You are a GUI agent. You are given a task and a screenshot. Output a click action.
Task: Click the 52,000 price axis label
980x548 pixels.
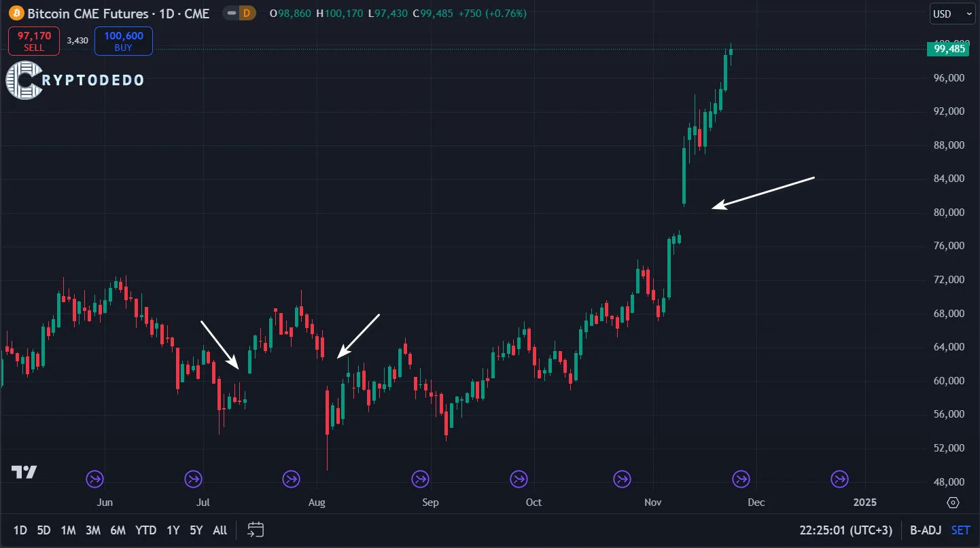[x=949, y=448]
